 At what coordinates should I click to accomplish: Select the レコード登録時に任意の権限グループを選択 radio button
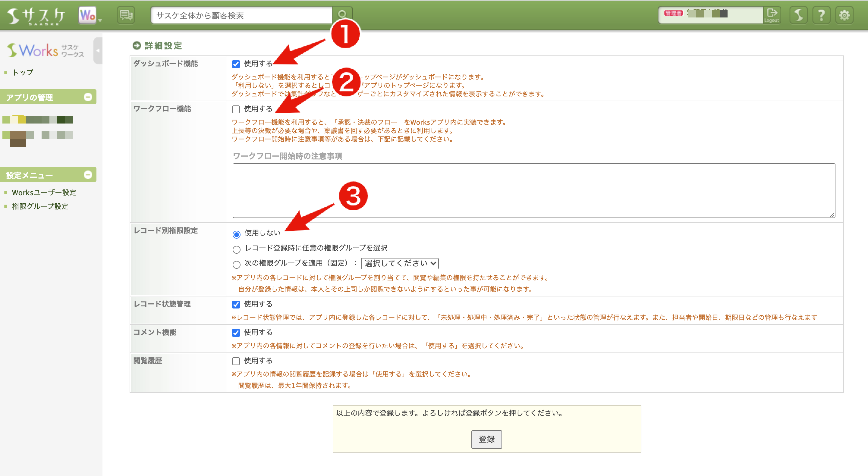[x=236, y=249]
